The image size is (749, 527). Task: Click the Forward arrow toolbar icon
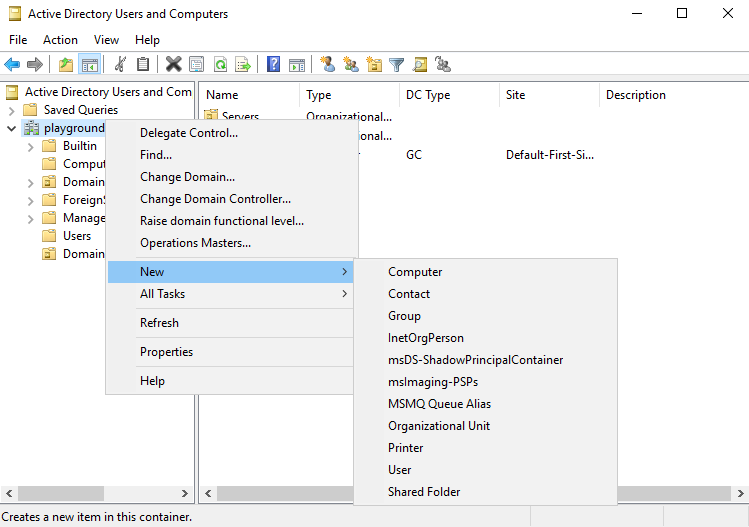pyautogui.click(x=35, y=64)
